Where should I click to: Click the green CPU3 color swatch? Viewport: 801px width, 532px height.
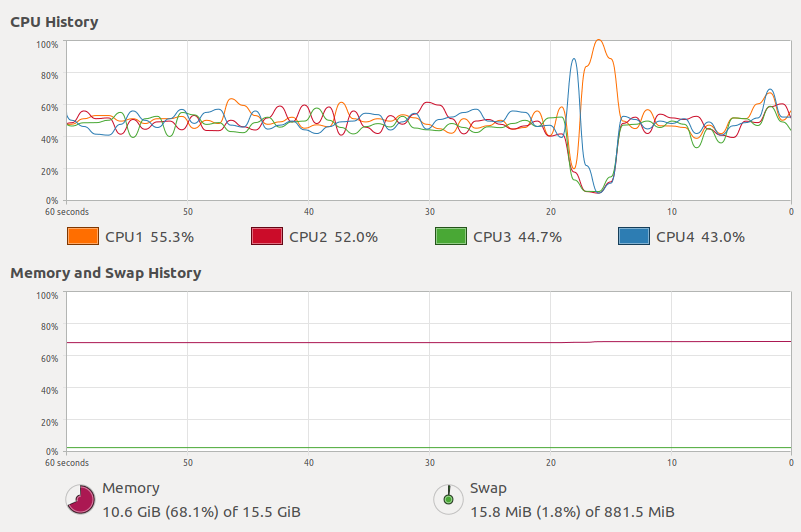tap(451, 237)
